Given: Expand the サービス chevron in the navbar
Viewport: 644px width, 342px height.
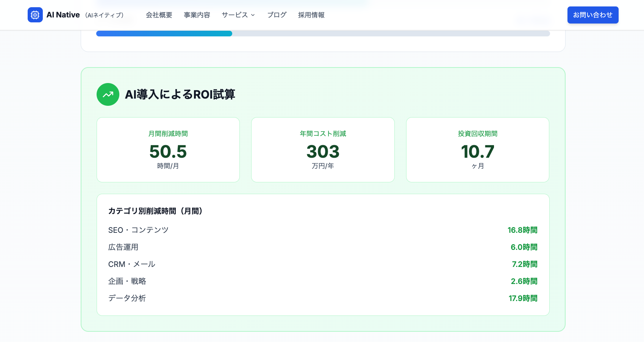Looking at the screenshot, I should (253, 15).
